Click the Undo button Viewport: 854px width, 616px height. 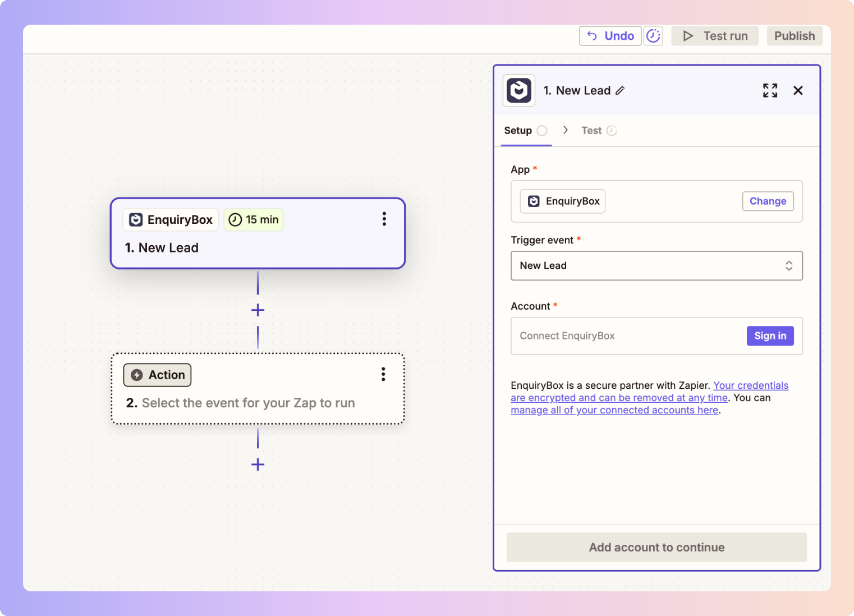(x=610, y=36)
